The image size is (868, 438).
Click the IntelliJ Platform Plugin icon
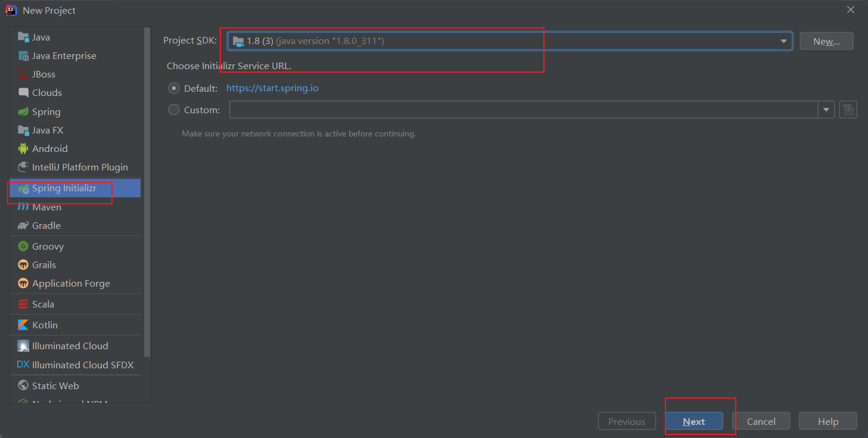(23, 167)
